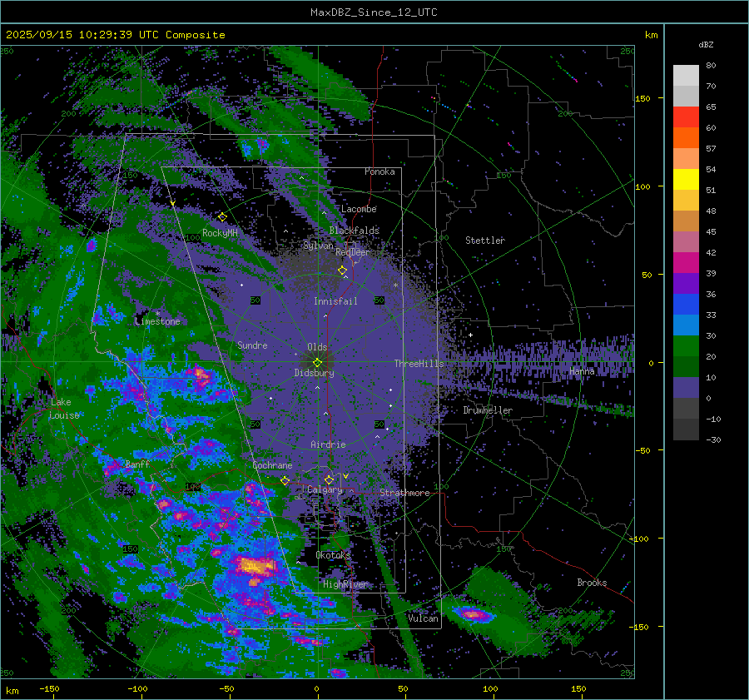Click the 'Ponoka' city label

coord(379,171)
